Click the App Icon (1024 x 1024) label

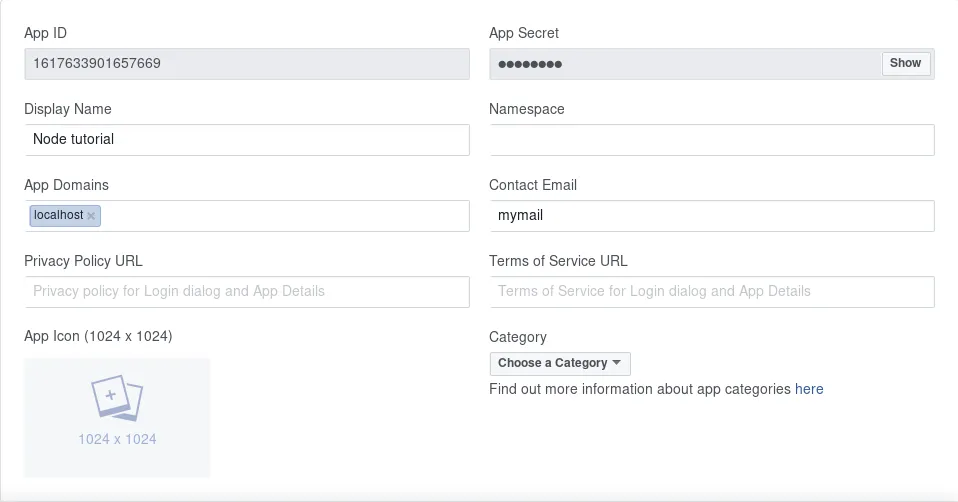[98, 336]
